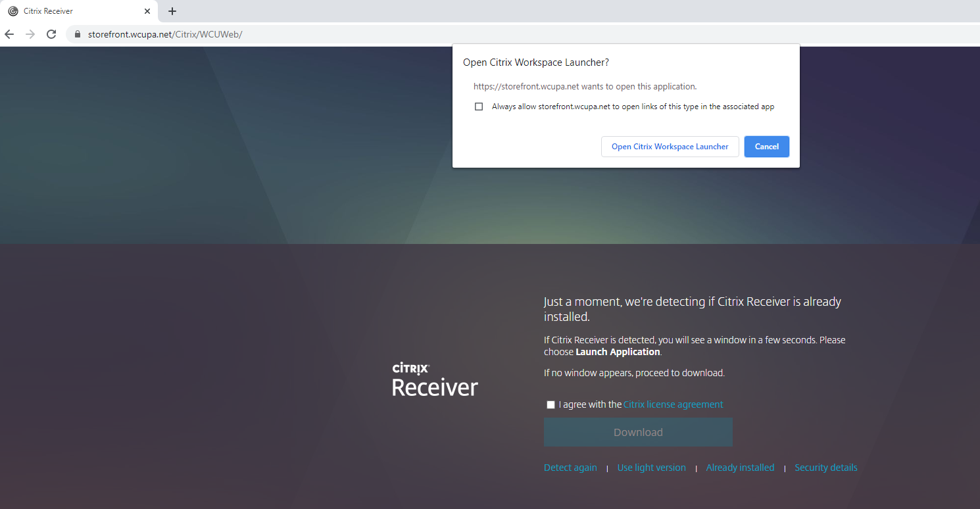The height and width of the screenshot is (509, 980).
Task: Click the Already installed link
Action: tap(740, 468)
